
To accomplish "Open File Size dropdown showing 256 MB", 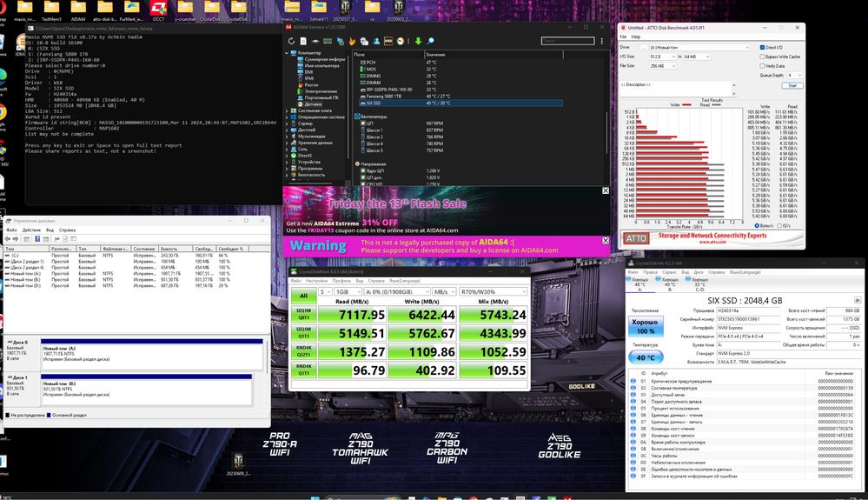I will (x=663, y=66).
